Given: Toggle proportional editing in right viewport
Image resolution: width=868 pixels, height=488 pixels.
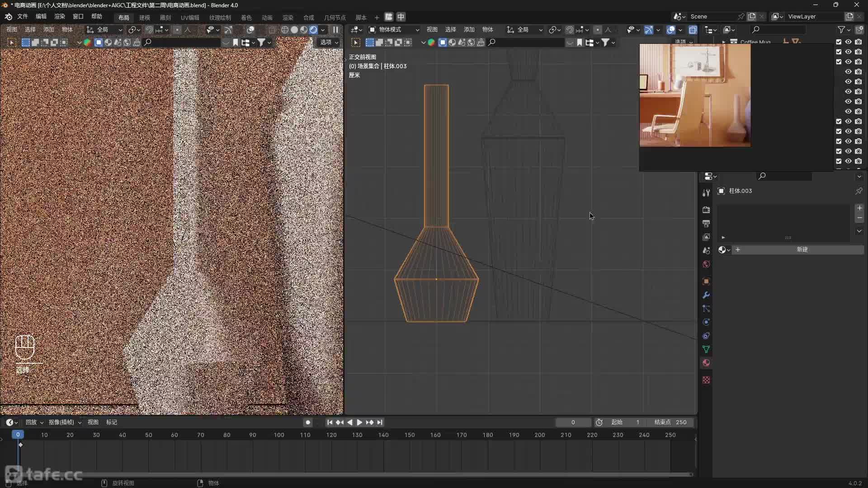Looking at the screenshot, I should 597,30.
